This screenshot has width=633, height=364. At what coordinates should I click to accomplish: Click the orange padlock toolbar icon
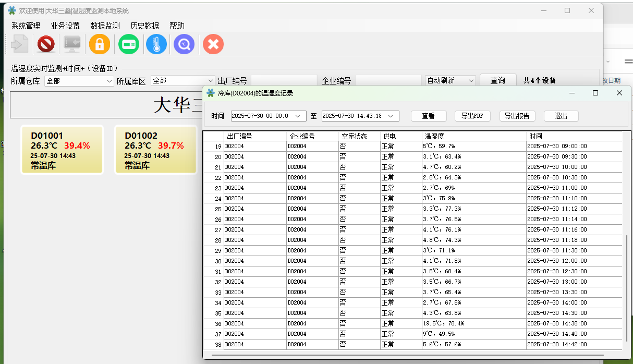click(x=100, y=44)
